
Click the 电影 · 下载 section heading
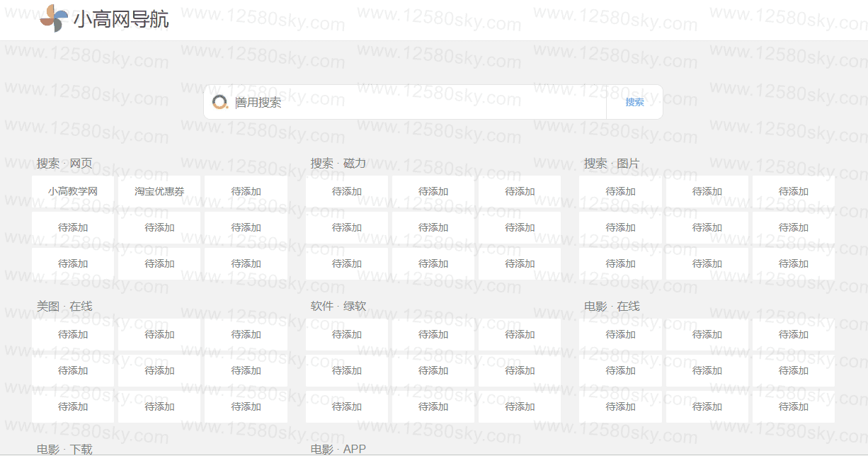[64, 449]
